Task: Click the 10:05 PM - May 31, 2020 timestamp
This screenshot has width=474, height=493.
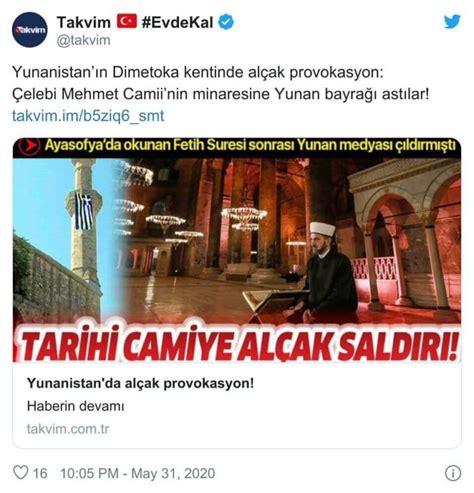Action: (x=137, y=473)
